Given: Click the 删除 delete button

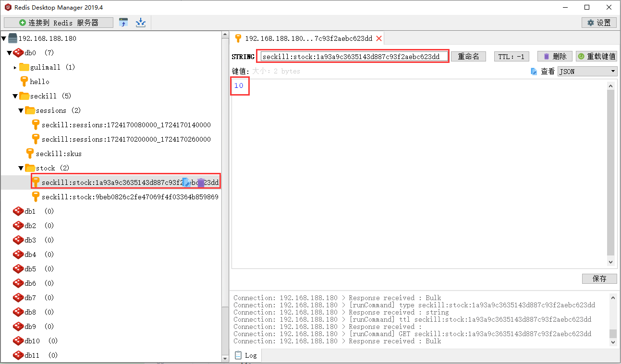Looking at the screenshot, I should click(555, 56).
